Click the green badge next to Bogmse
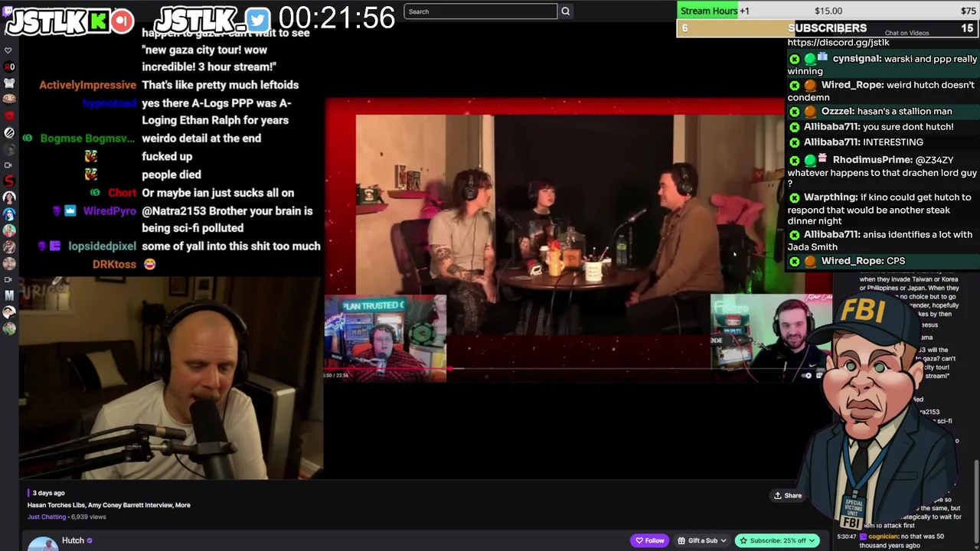The height and width of the screenshot is (551, 980). (28, 139)
